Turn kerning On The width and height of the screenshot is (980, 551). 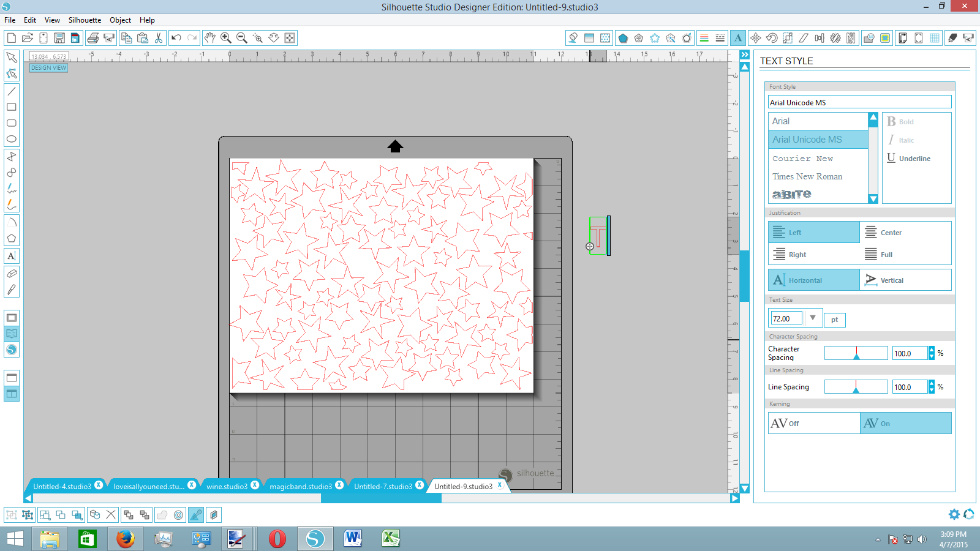pos(905,423)
